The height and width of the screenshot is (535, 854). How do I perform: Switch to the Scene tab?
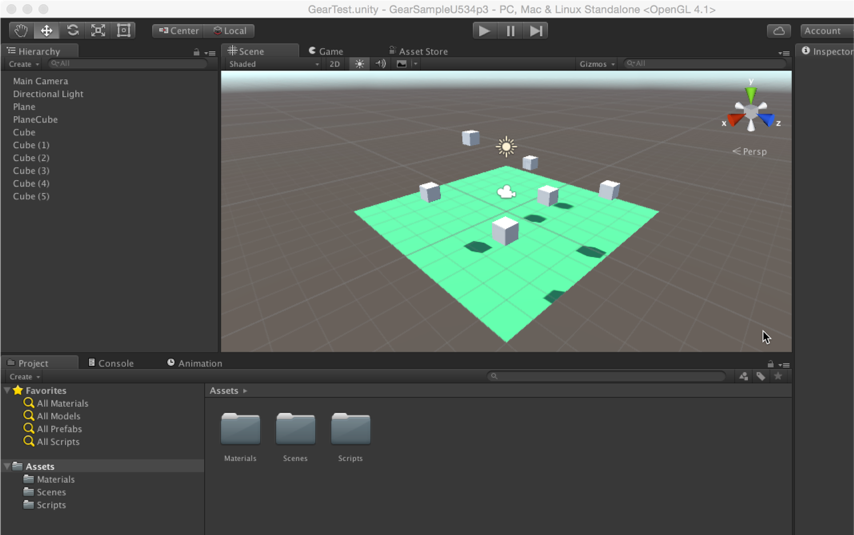[260, 51]
